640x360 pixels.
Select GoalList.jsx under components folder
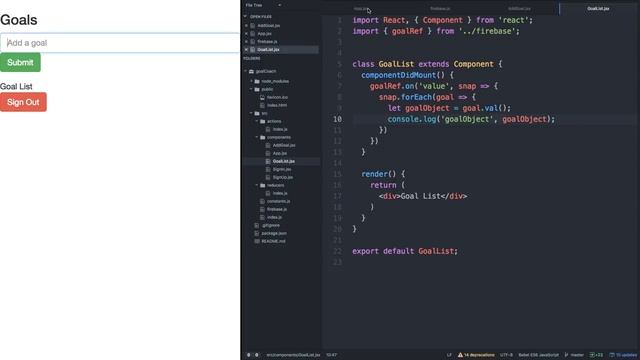click(284, 161)
